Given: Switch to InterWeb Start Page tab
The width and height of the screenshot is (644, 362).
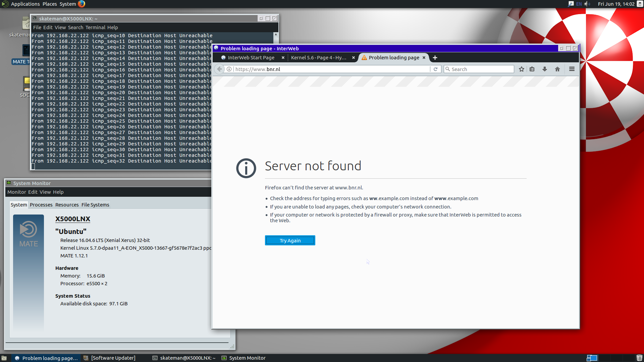Looking at the screenshot, I should coord(251,58).
